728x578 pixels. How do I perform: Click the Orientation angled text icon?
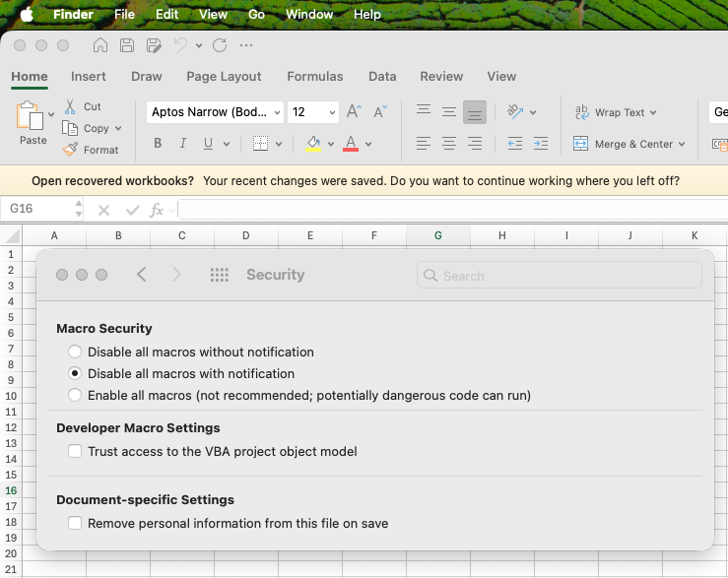tap(515, 111)
